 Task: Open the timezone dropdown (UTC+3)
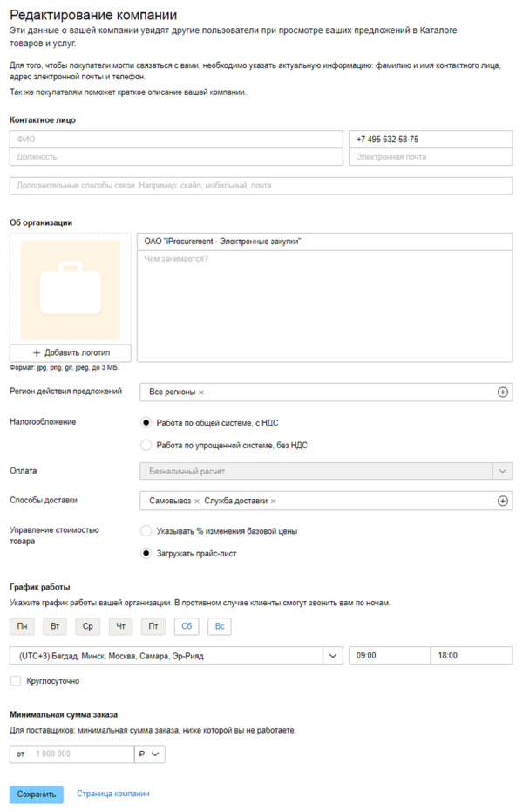tap(332, 655)
